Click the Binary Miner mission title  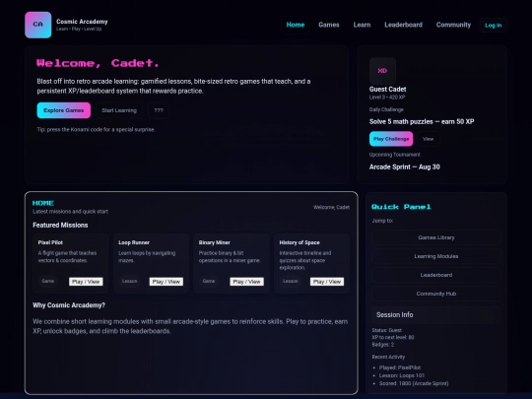[x=215, y=242]
